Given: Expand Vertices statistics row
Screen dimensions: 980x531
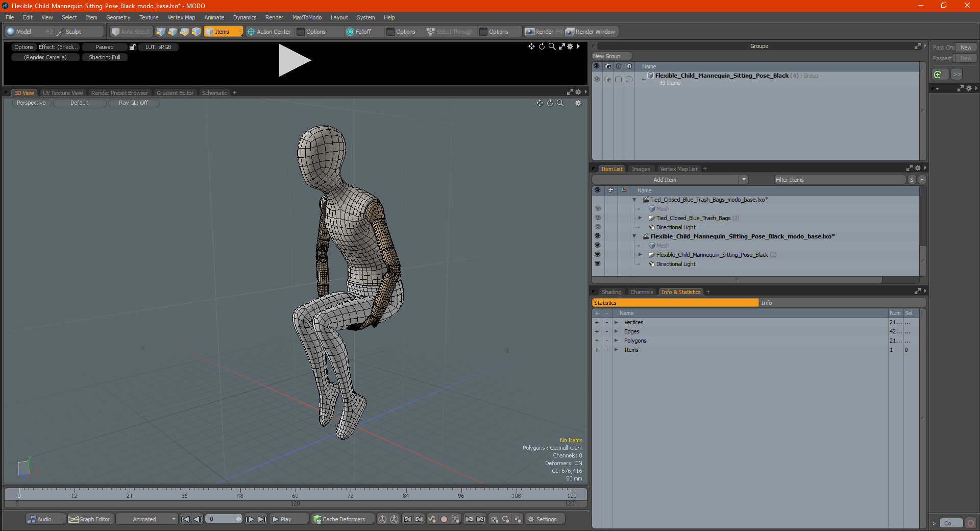Looking at the screenshot, I should click(x=616, y=322).
